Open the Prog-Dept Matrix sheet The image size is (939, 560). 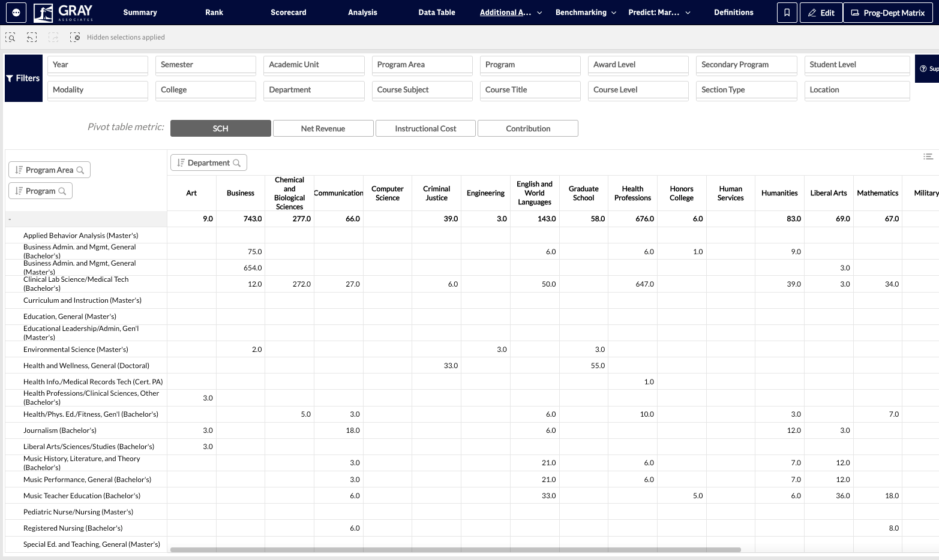888,13
